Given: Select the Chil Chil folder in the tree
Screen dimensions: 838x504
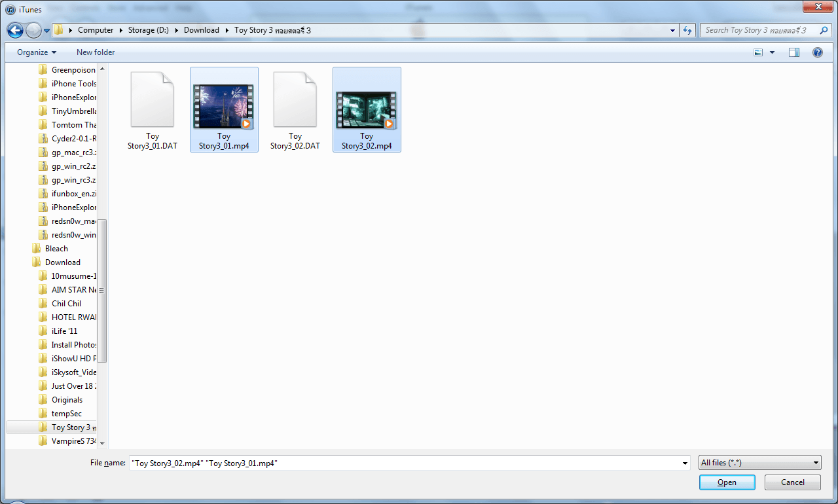Looking at the screenshot, I should [x=60, y=304].
